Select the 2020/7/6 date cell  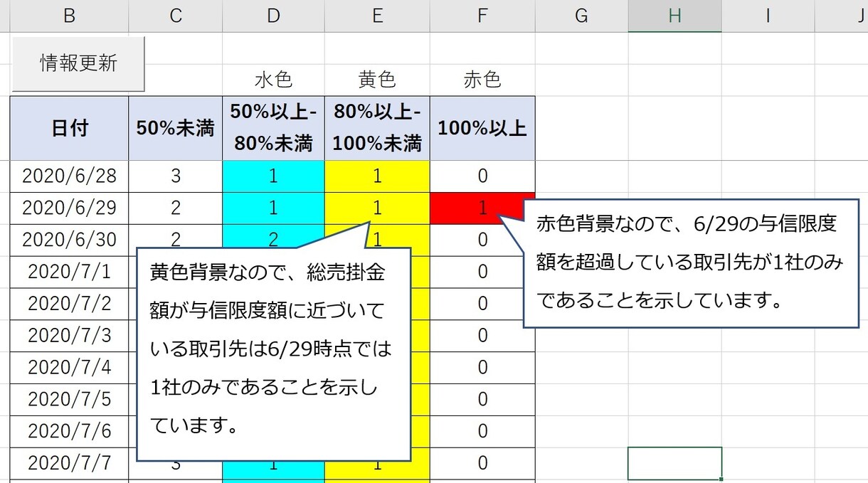click(69, 432)
